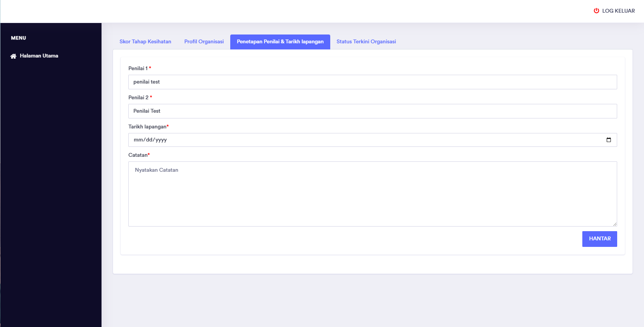The width and height of the screenshot is (644, 327).
Task: Click the home icon in the sidebar
Action: (x=13, y=56)
